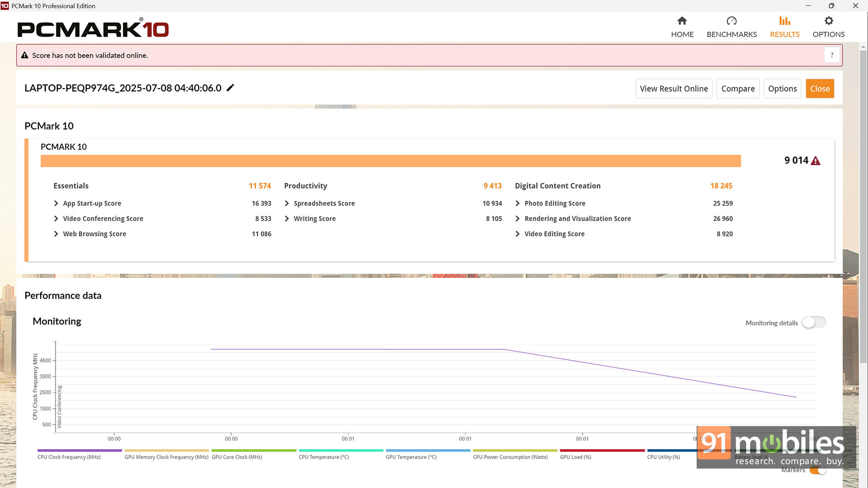Open the Options gear icon

[828, 21]
